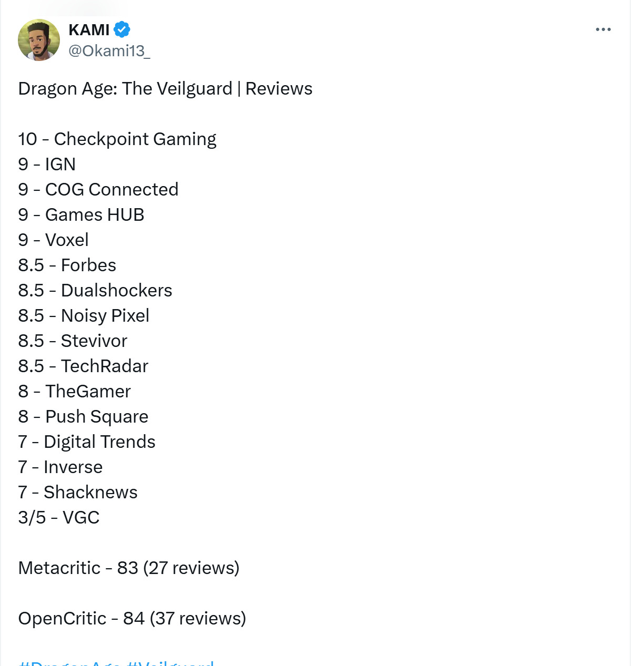The width and height of the screenshot is (644, 666).
Task: Click the #Veilguard hashtag
Action: (170, 663)
